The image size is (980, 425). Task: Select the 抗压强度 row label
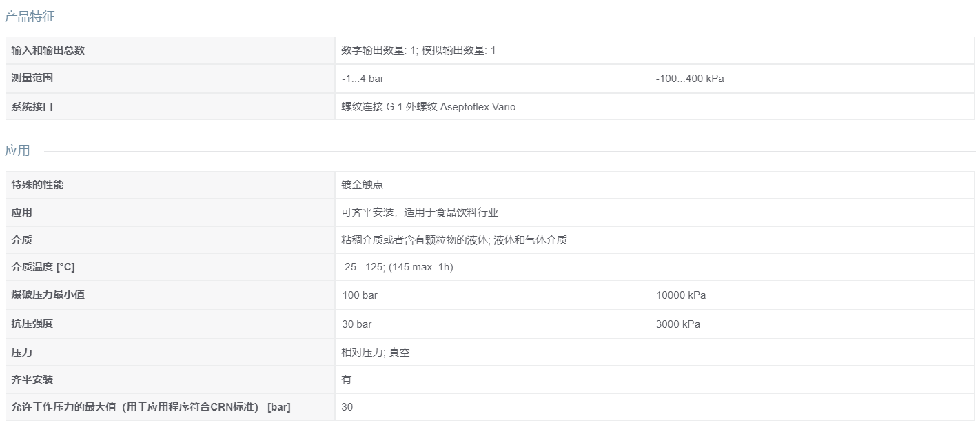click(32, 323)
